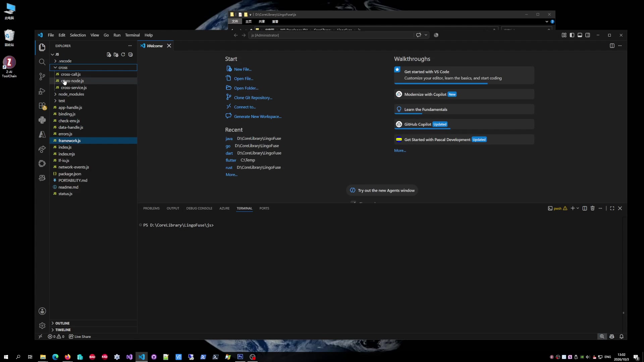644x362 pixels.
Task: Switch to the DEBUG CONSOLE tab
Action: (x=199, y=208)
